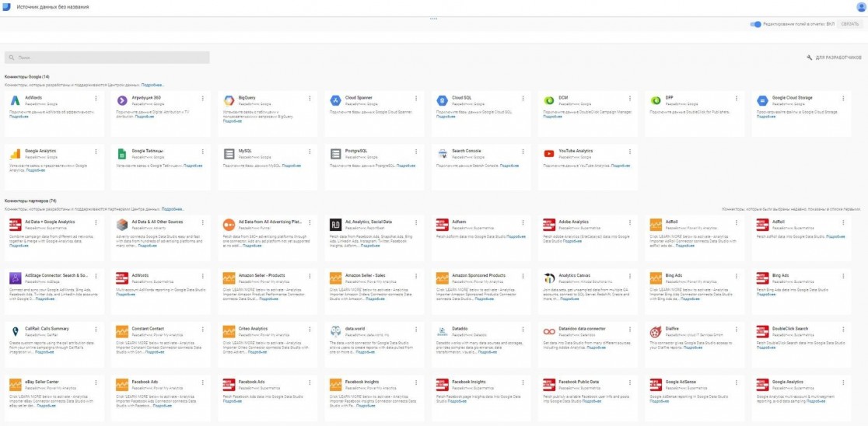Open the user account avatar
Image resolution: width=868 pixels, height=426 pixels.
pyautogui.click(x=861, y=7)
